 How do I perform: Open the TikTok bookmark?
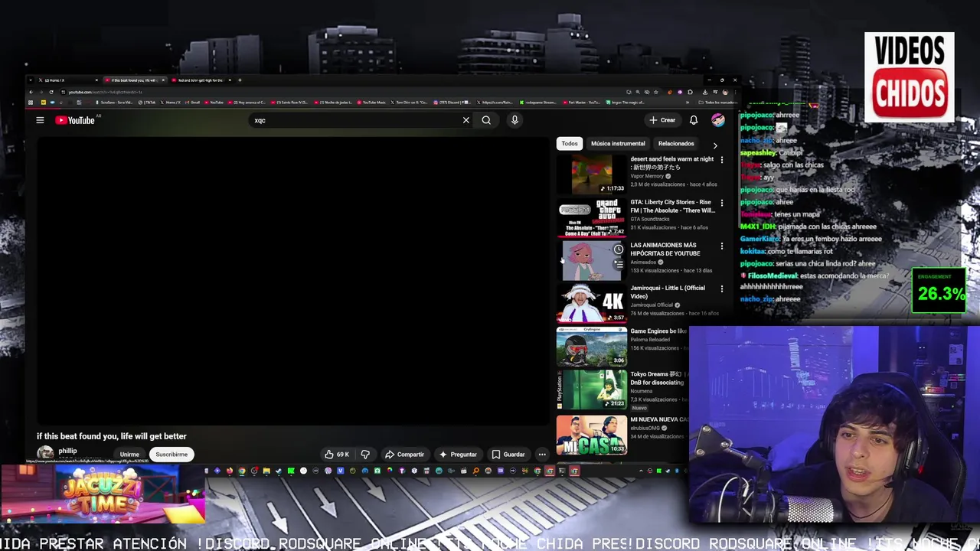pos(146,103)
